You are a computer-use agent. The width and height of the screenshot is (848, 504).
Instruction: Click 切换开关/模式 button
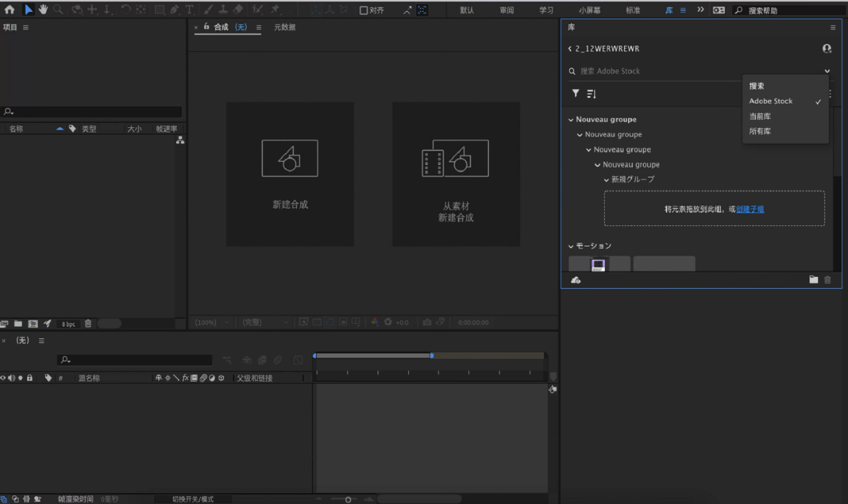193,499
